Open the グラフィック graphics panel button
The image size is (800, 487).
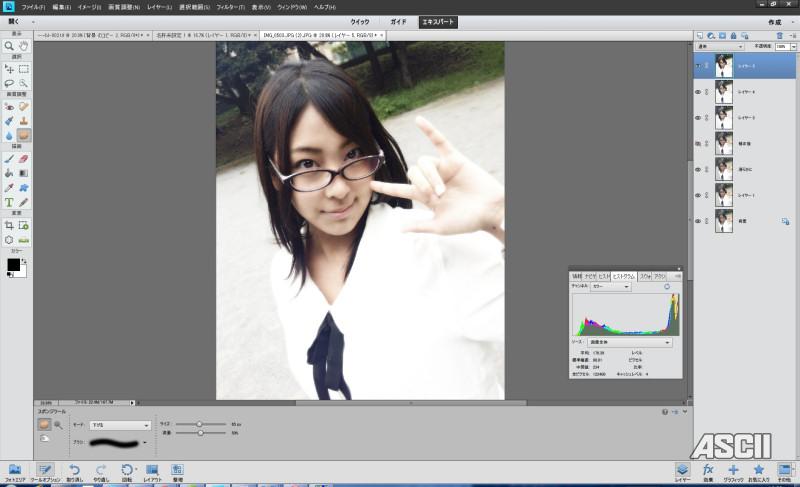click(733, 473)
